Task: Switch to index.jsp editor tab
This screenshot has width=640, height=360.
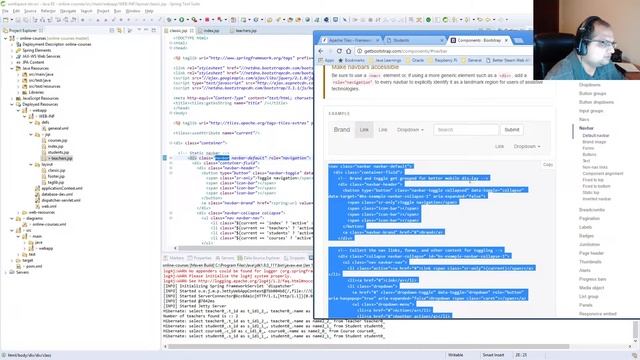Action: tap(211, 31)
